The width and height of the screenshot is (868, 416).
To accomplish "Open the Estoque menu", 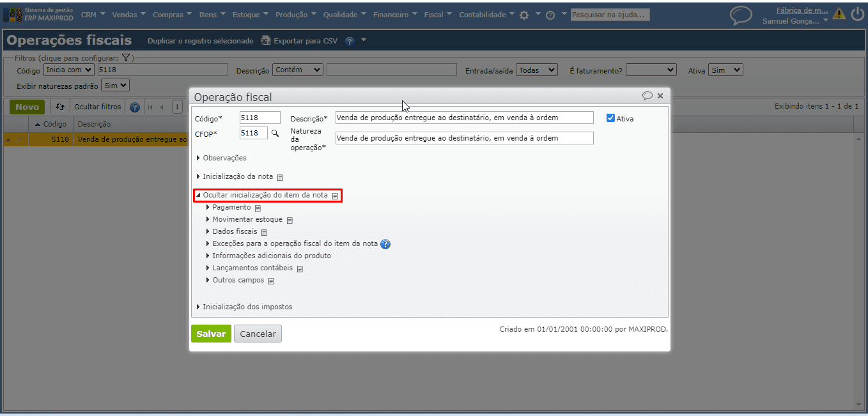I will click(251, 15).
